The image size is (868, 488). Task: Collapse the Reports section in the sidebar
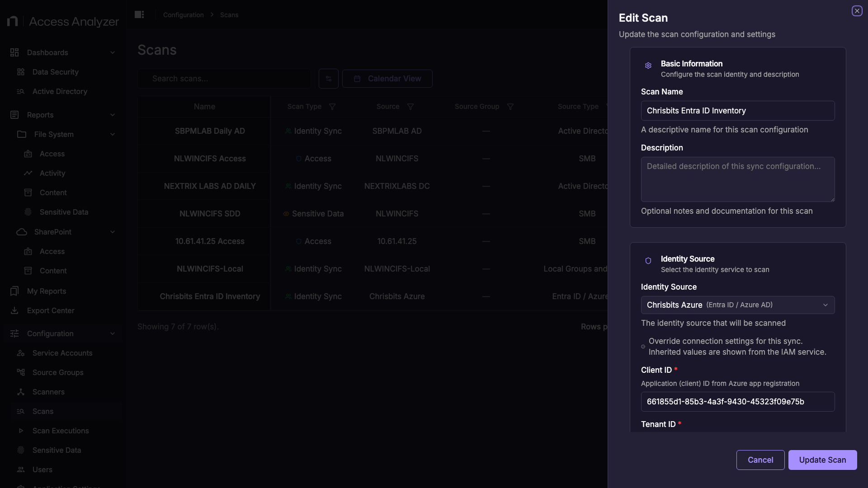(x=113, y=115)
